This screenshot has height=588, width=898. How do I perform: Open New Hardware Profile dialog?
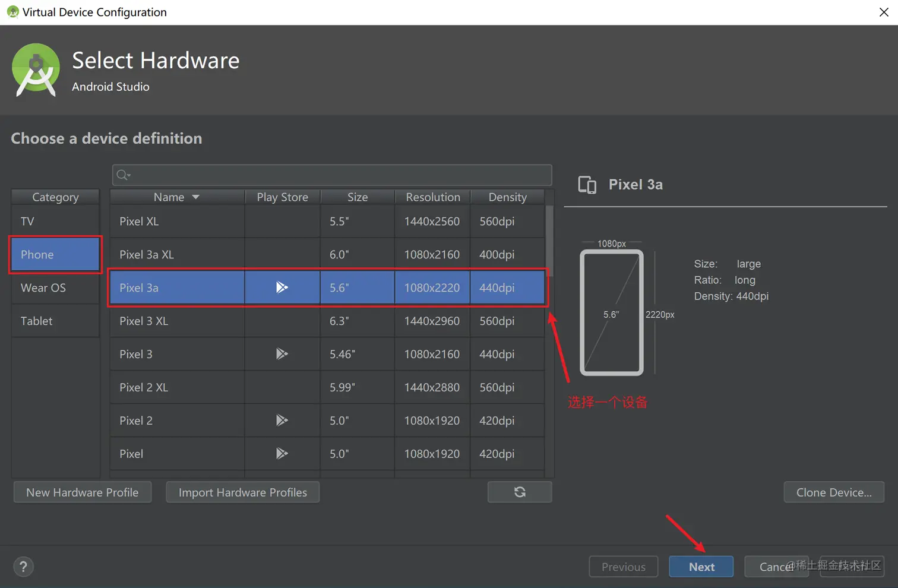click(83, 492)
